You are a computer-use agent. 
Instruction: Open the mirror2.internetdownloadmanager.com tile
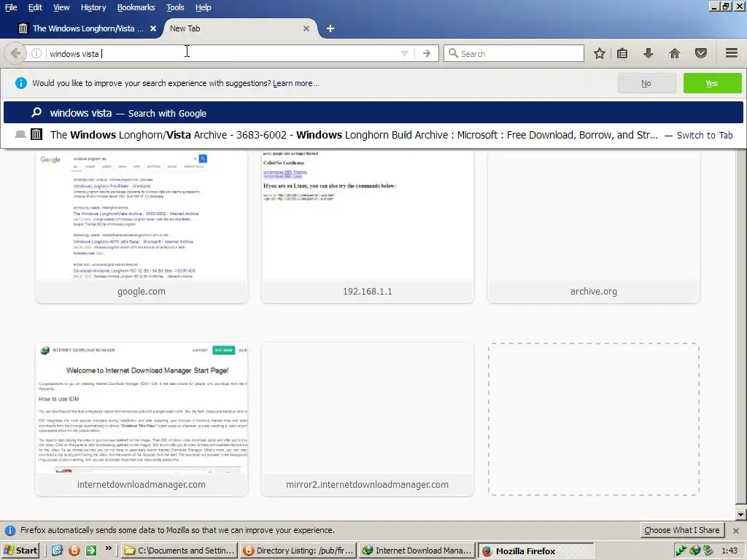point(368,419)
